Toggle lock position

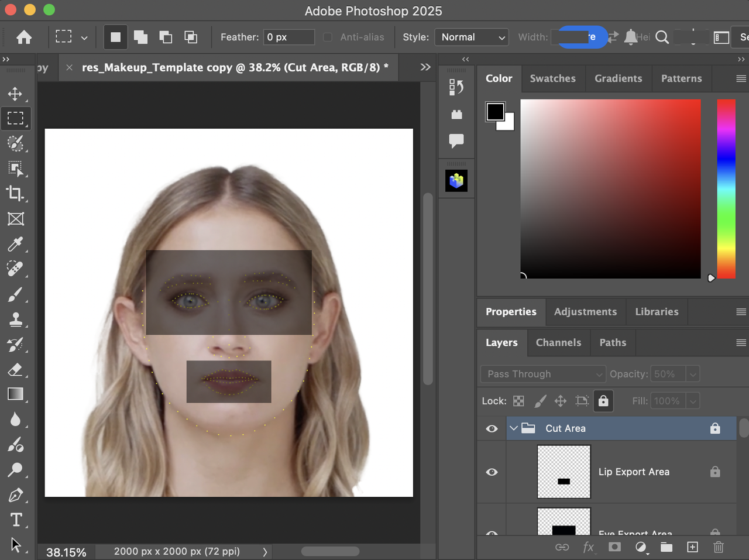[x=561, y=401]
